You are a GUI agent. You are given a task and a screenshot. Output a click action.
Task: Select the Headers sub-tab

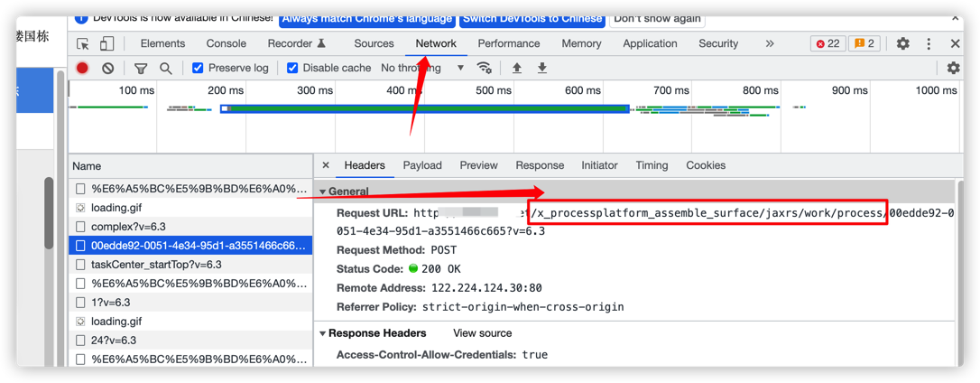coord(365,165)
